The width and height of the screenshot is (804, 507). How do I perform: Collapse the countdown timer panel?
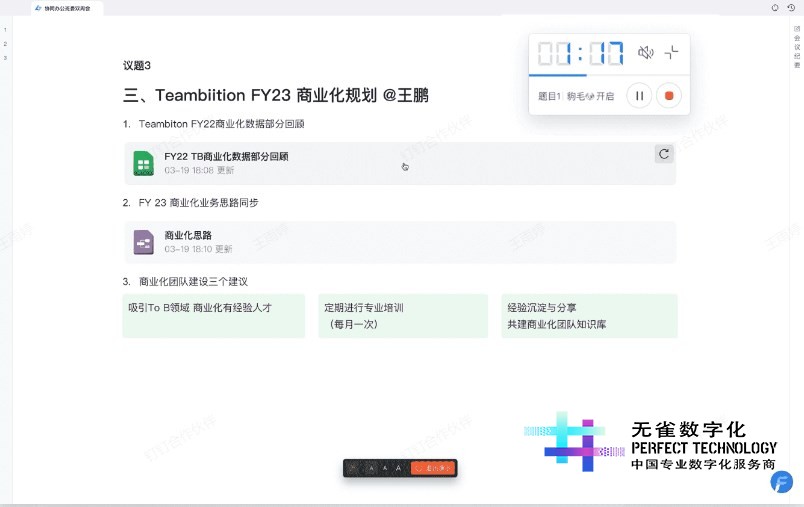tap(671, 52)
